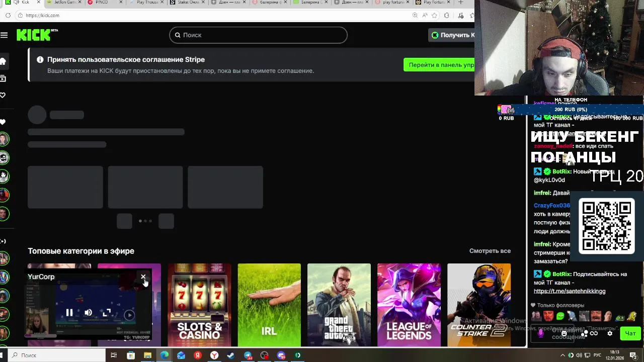Close the YurCorp mini player
This screenshot has height=362, width=644.
tap(143, 277)
